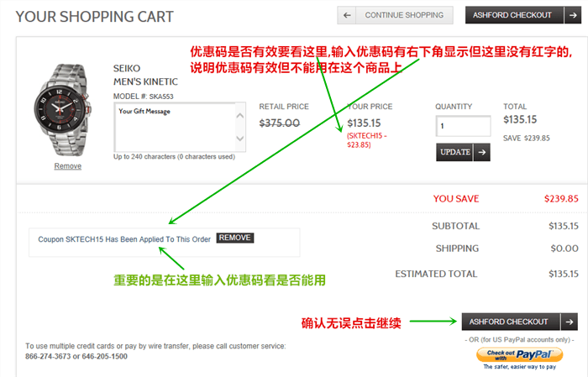Click the $375.00 retail price

[280, 123]
